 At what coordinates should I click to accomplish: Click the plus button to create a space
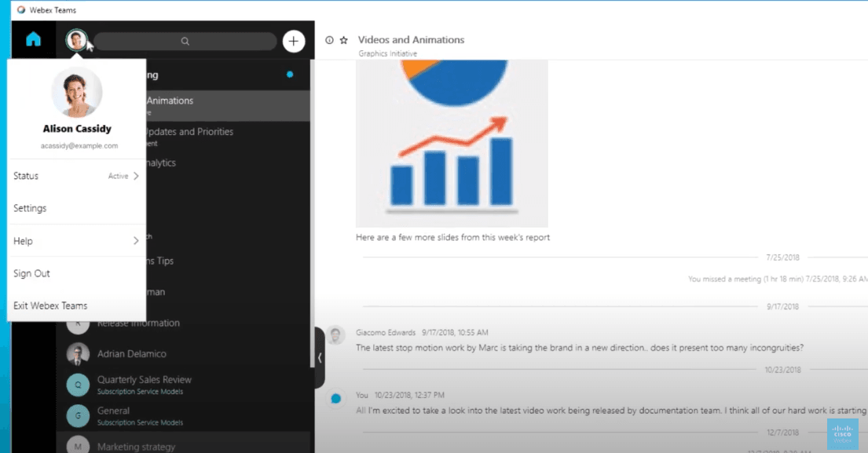click(294, 41)
